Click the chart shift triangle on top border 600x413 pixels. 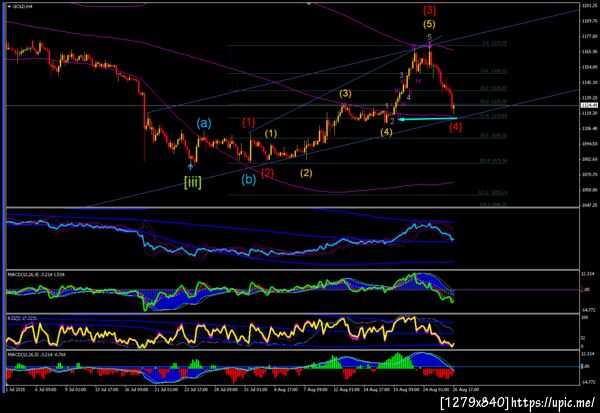(308, 4)
